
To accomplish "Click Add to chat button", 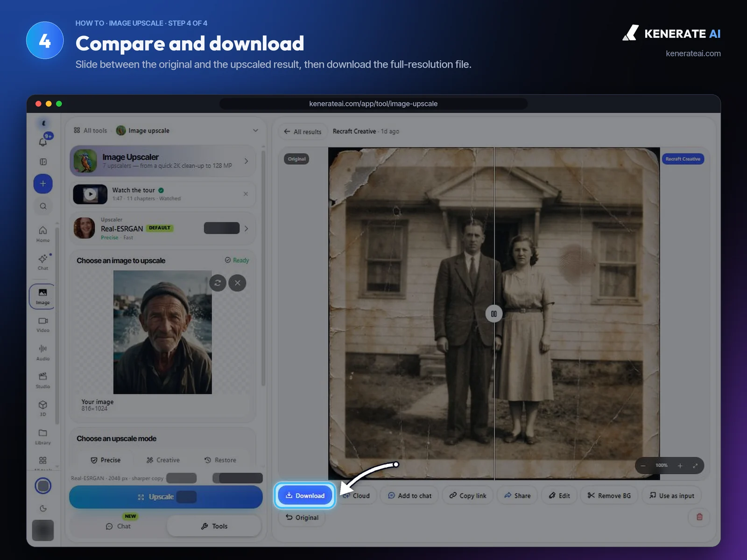I will coord(409,496).
